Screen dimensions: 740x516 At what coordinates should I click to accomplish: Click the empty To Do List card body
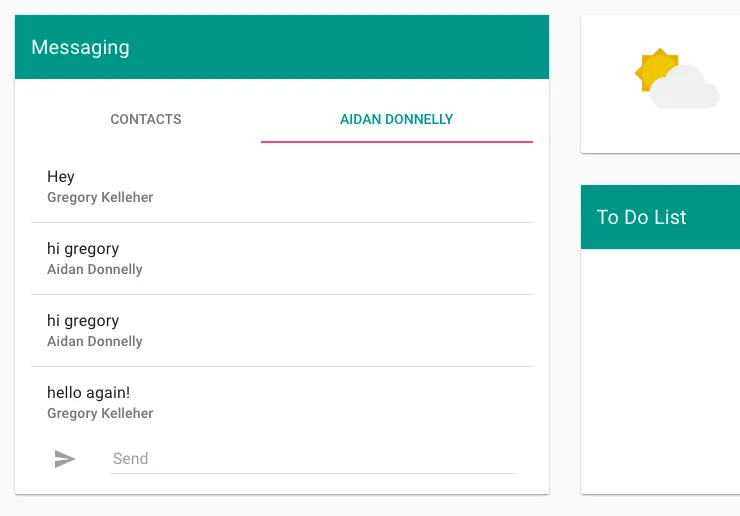click(660, 370)
